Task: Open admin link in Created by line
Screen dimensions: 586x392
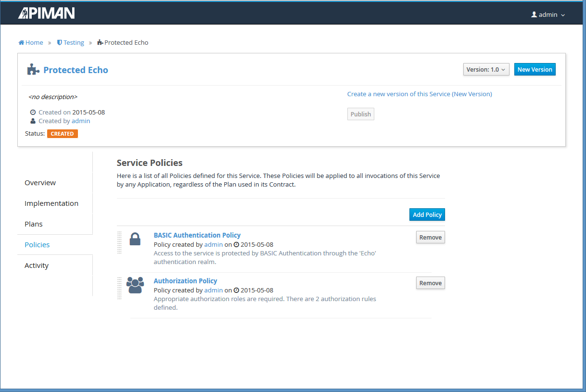Action: click(81, 121)
